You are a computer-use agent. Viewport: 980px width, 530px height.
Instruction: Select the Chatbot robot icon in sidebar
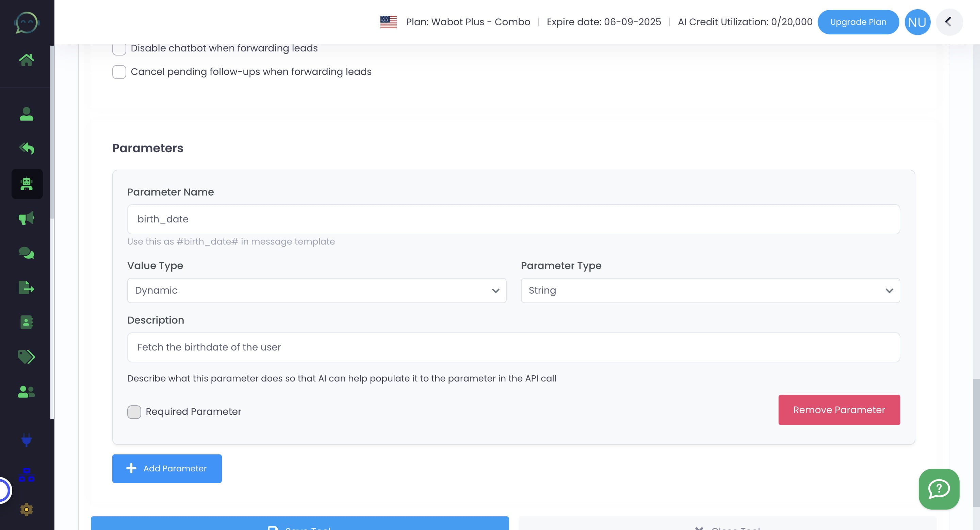point(27,184)
